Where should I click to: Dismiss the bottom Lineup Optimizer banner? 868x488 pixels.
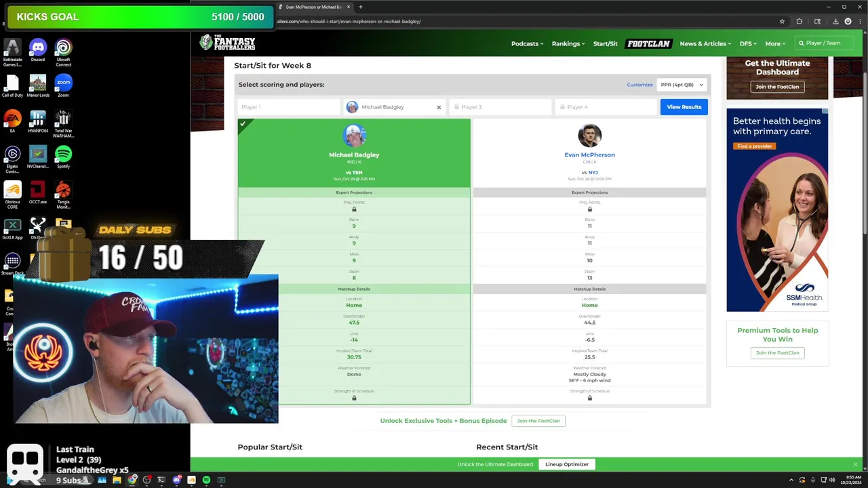[x=855, y=464]
